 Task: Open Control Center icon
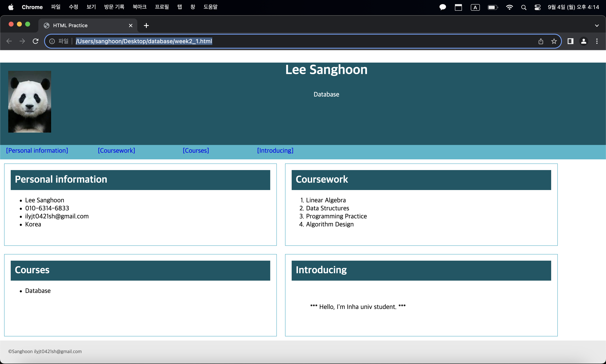[538, 7]
